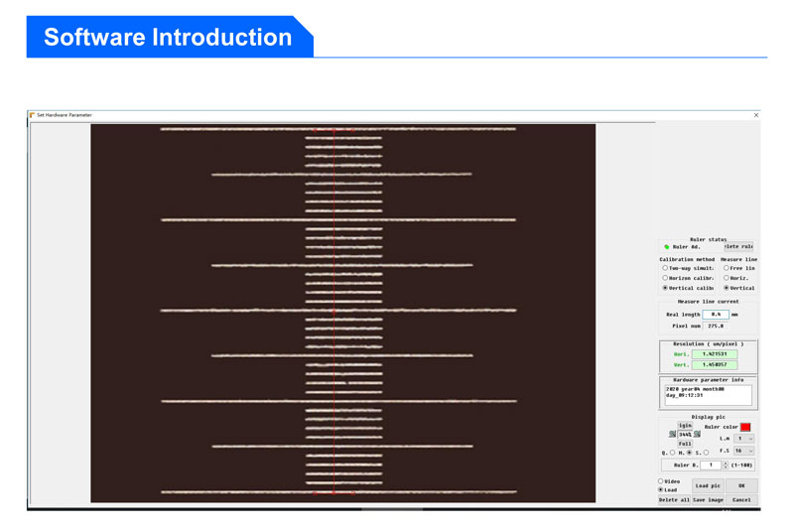Close the Set Hardware Parameter window

click(755, 115)
